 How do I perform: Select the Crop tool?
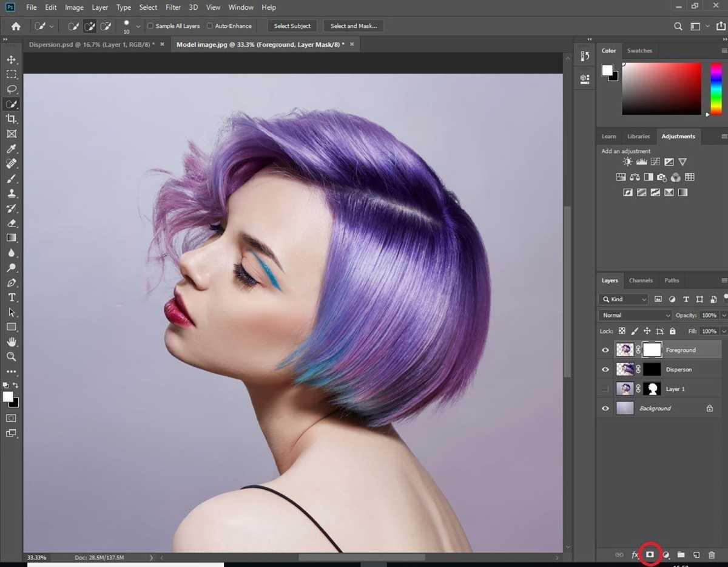pyautogui.click(x=11, y=119)
